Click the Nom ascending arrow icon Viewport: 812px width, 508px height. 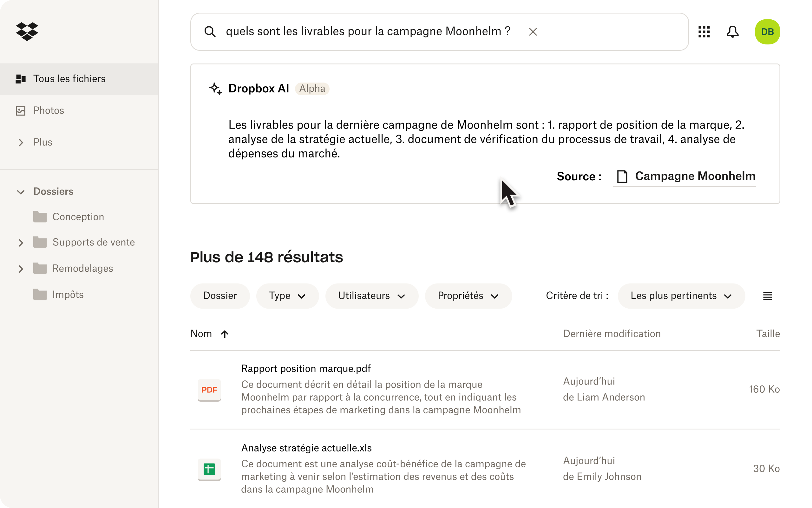click(x=225, y=334)
